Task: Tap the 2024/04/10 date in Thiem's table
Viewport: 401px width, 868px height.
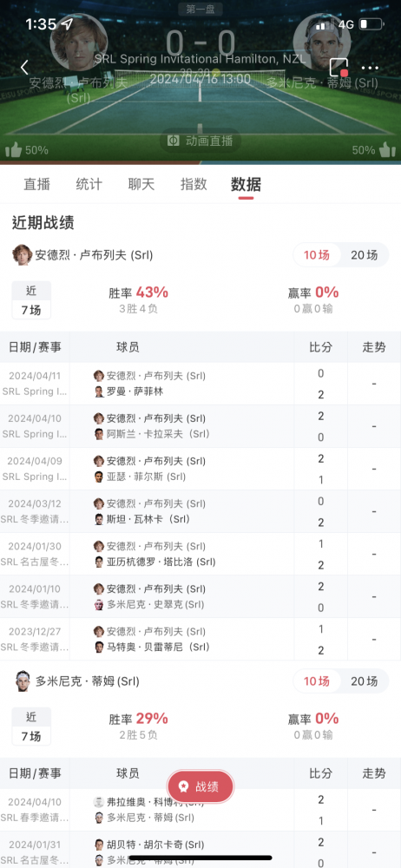Action: click(35, 802)
